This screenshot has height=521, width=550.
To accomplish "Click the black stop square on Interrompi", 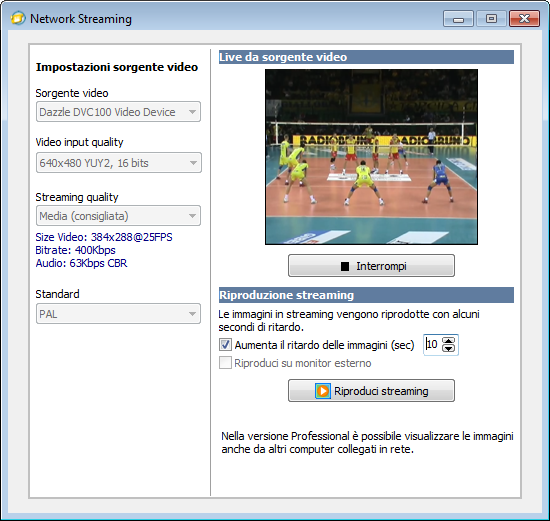I will pyautogui.click(x=345, y=266).
